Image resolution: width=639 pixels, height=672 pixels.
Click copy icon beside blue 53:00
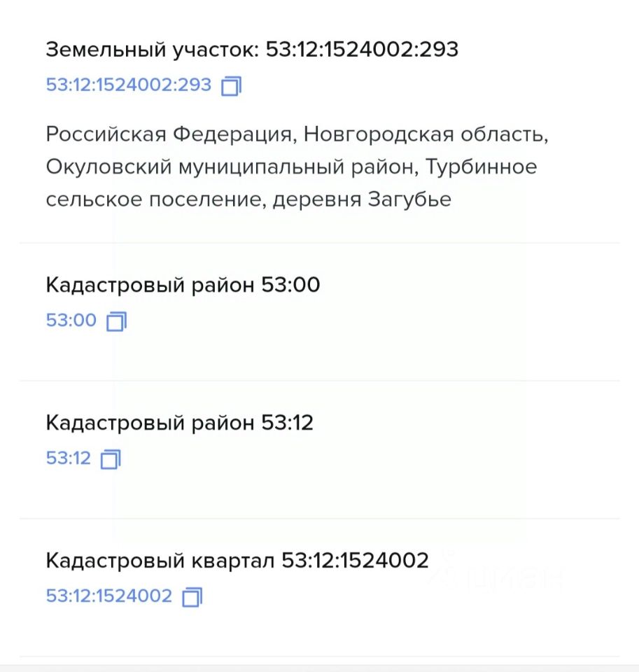116,322
